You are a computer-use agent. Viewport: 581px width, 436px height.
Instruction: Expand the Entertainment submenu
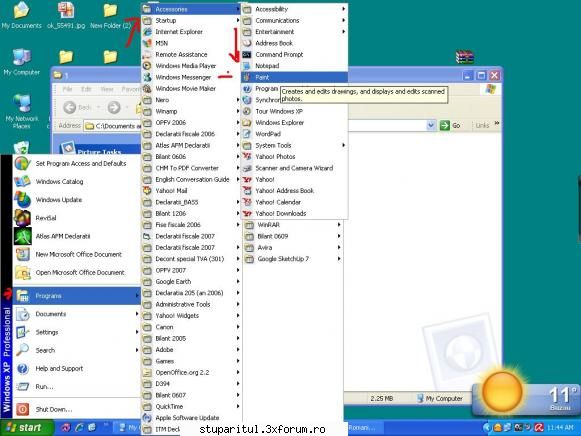(294, 32)
